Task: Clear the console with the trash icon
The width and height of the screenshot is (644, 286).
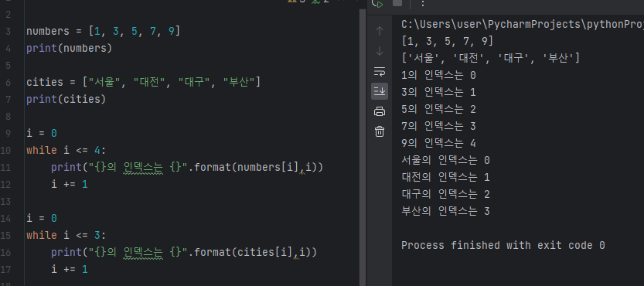Action: point(380,131)
